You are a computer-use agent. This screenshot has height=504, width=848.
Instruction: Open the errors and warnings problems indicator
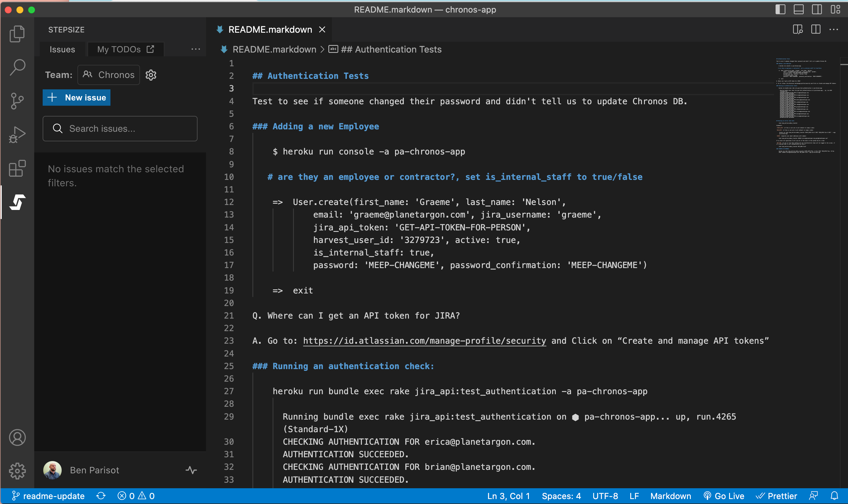[136, 496]
